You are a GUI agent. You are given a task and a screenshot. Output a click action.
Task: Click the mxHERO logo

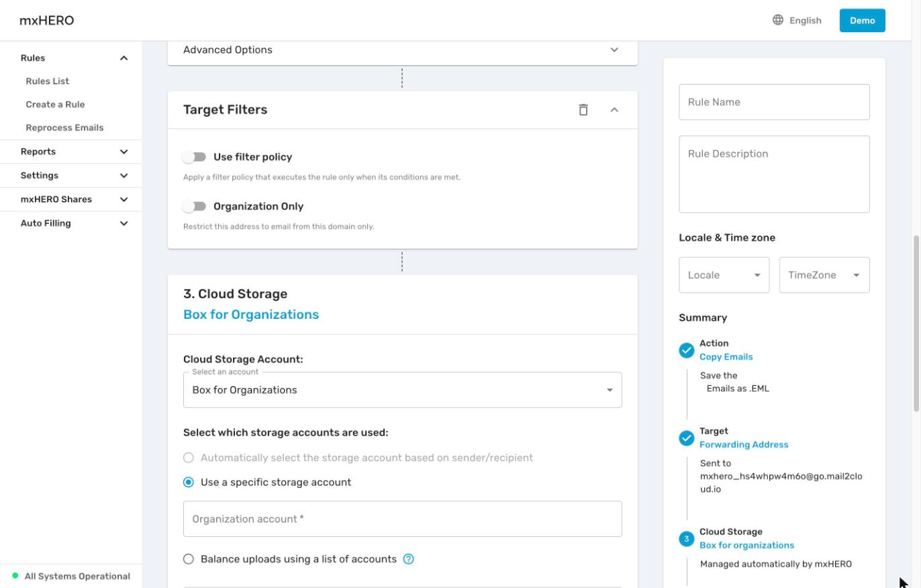tap(47, 20)
